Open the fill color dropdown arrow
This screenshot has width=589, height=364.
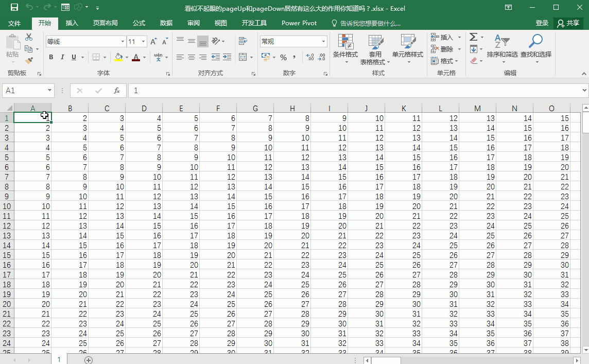(x=127, y=58)
